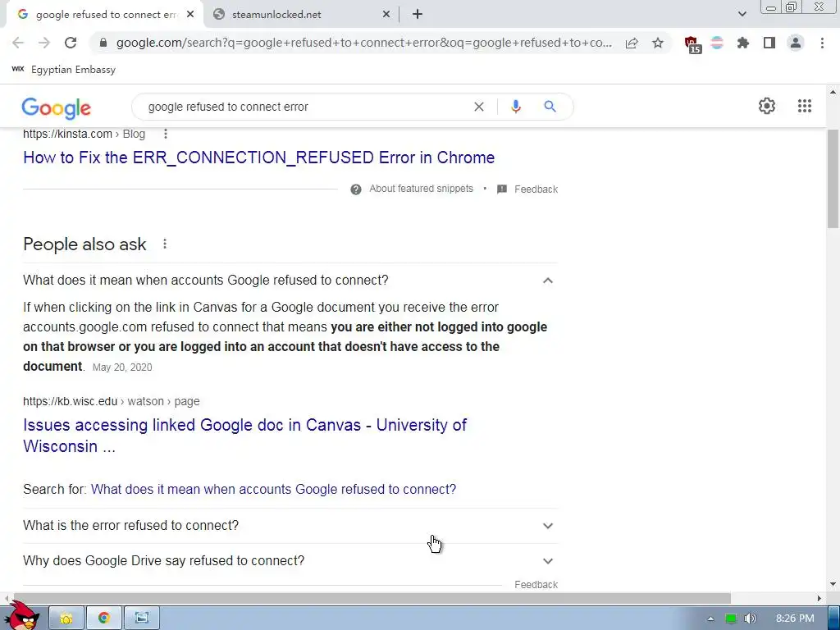
Task: Click the https://kinsta.com › Blog breadcrumb
Action: [x=84, y=134]
